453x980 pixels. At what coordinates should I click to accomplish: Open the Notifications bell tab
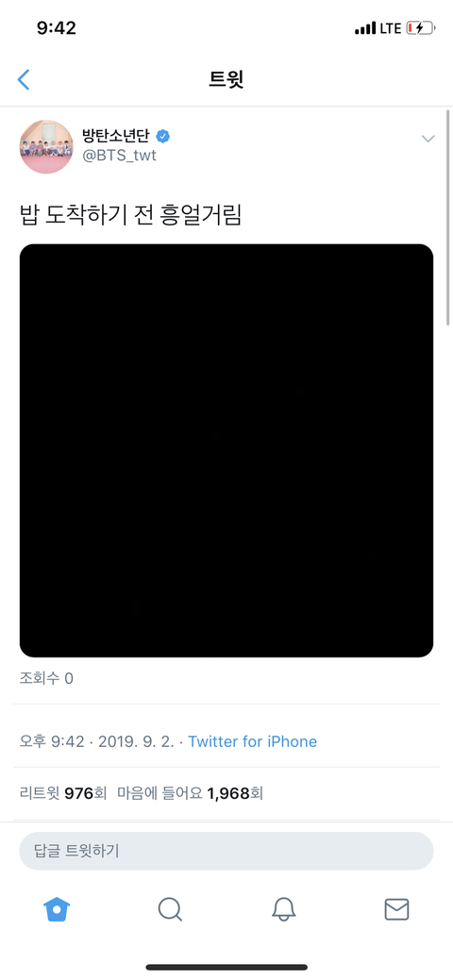coord(283,909)
